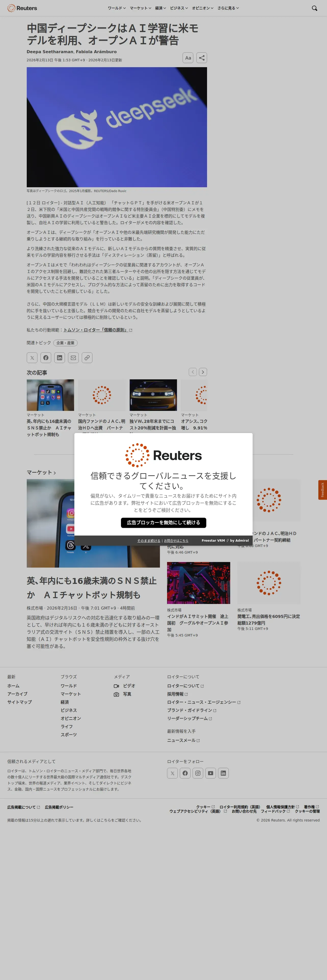Viewport: 327px width, 980px height.
Task: Expand the オピニオン menu in the top navigation
Action: pyautogui.click(x=202, y=8)
